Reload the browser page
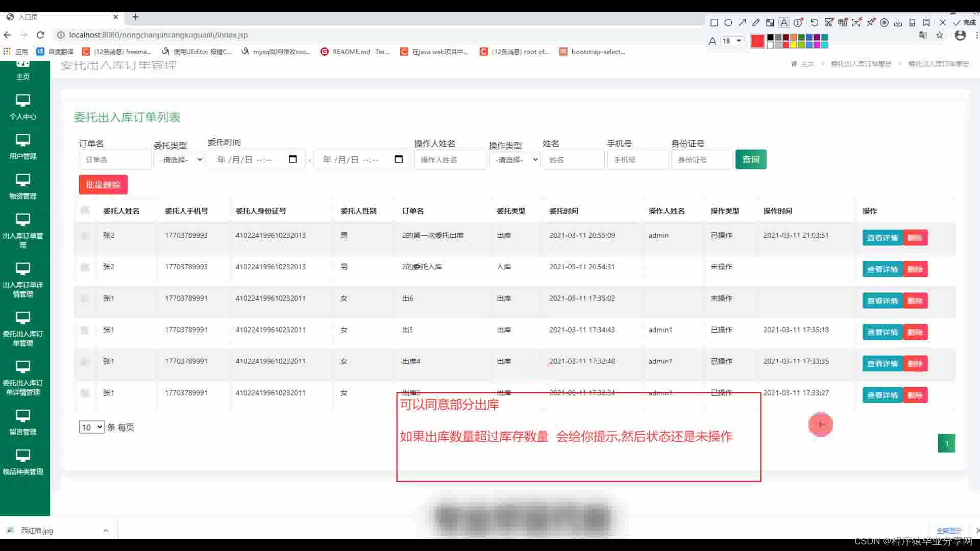Viewport: 980px width, 551px height. (40, 35)
